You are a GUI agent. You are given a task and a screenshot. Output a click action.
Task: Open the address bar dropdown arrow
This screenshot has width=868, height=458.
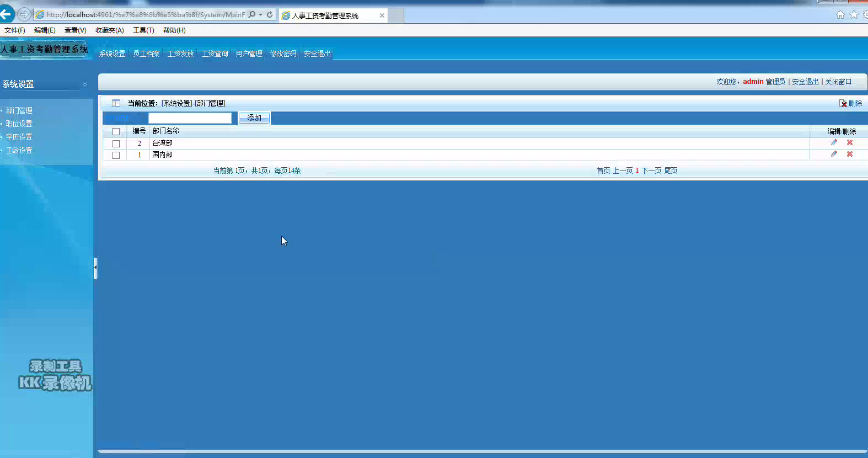coord(260,15)
